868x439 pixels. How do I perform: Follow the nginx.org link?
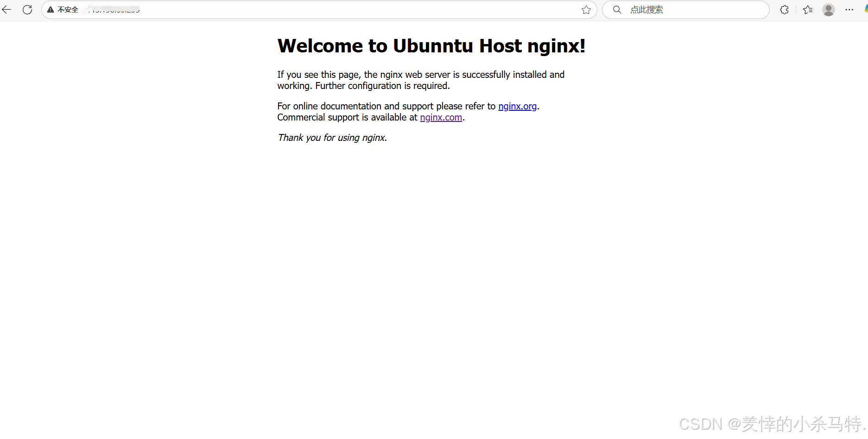[x=517, y=106]
